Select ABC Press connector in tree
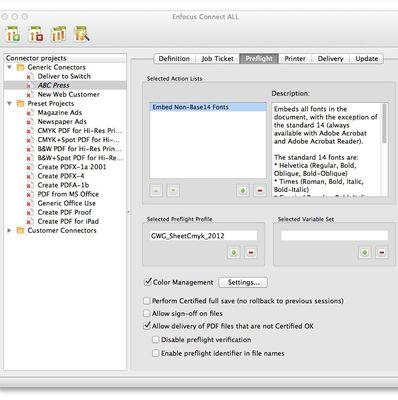 (65, 85)
